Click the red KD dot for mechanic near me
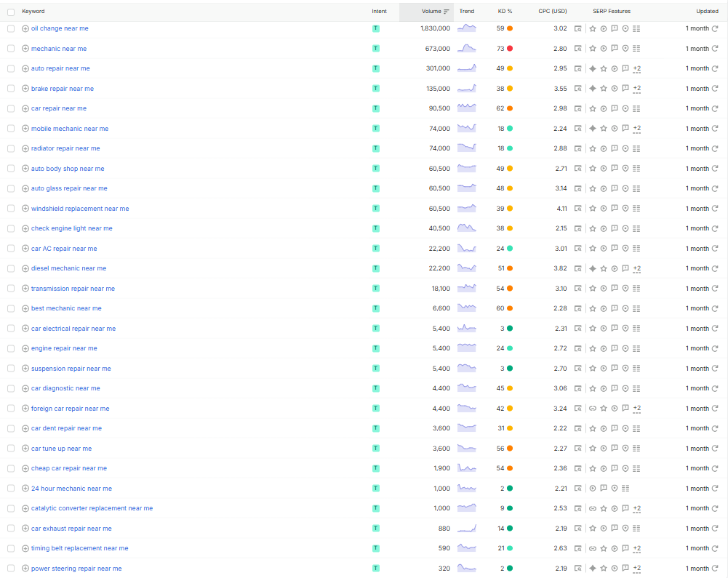The height and width of the screenshot is (578, 728). point(510,48)
